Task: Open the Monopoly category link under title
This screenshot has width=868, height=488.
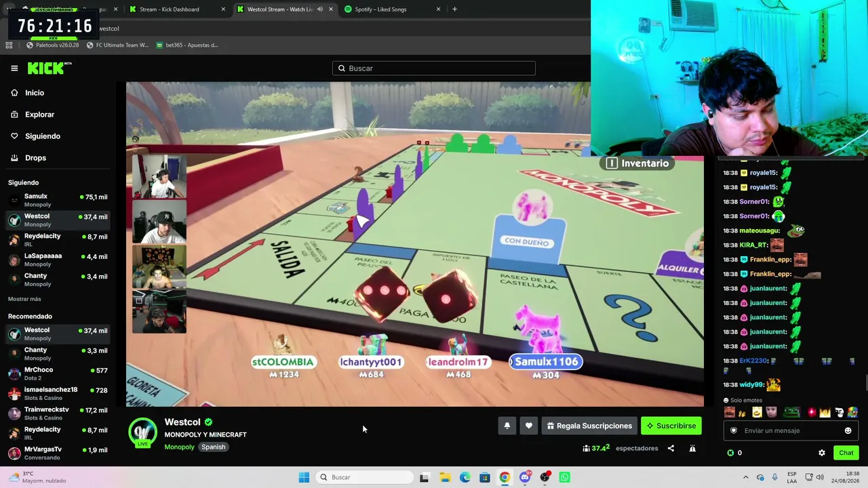Action: tap(179, 447)
